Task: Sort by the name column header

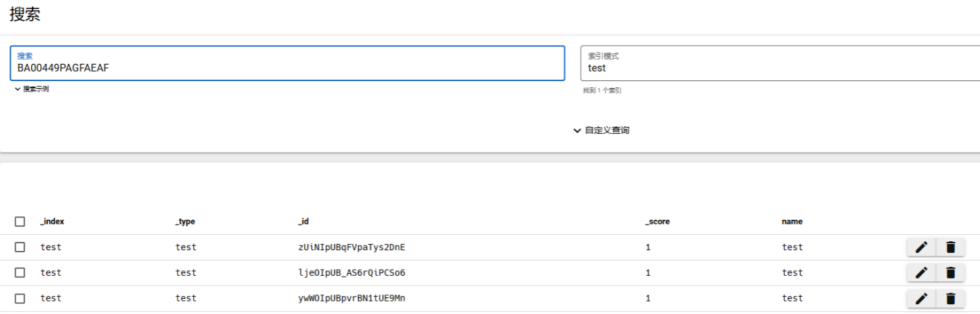Action: pos(792,222)
